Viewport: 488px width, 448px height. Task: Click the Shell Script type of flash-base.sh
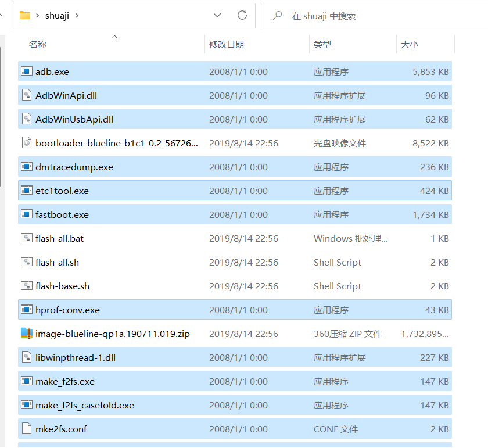(338, 286)
